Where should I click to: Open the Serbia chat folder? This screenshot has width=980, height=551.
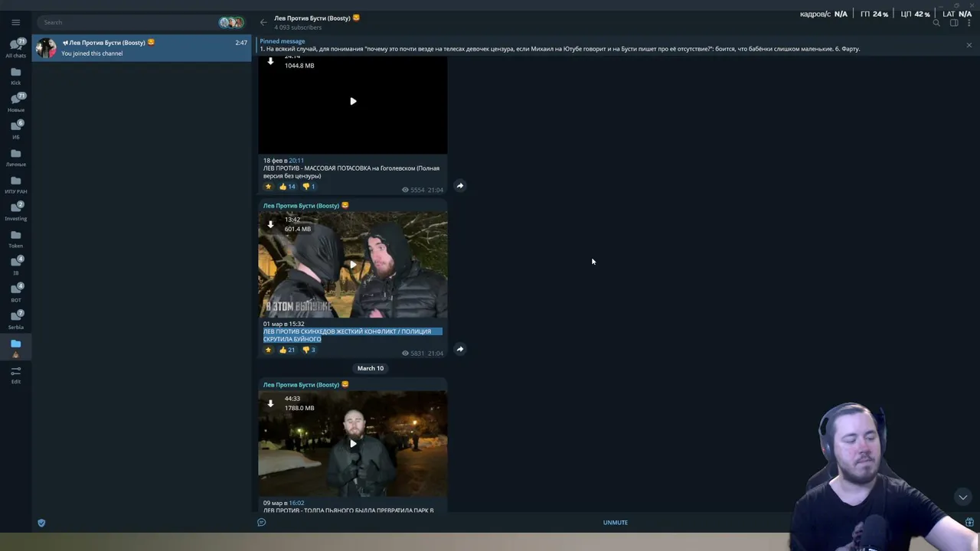16,321
